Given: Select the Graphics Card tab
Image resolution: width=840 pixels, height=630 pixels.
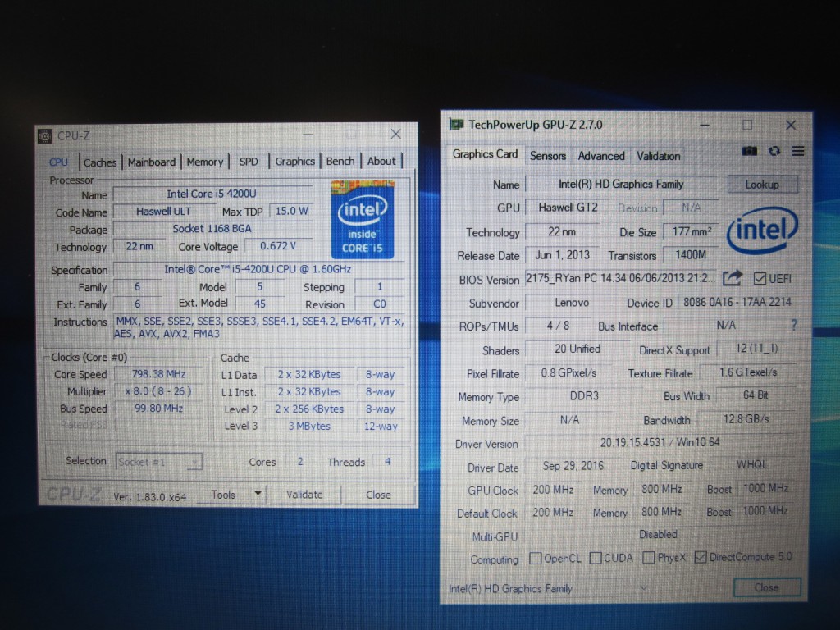Looking at the screenshot, I should [485, 154].
